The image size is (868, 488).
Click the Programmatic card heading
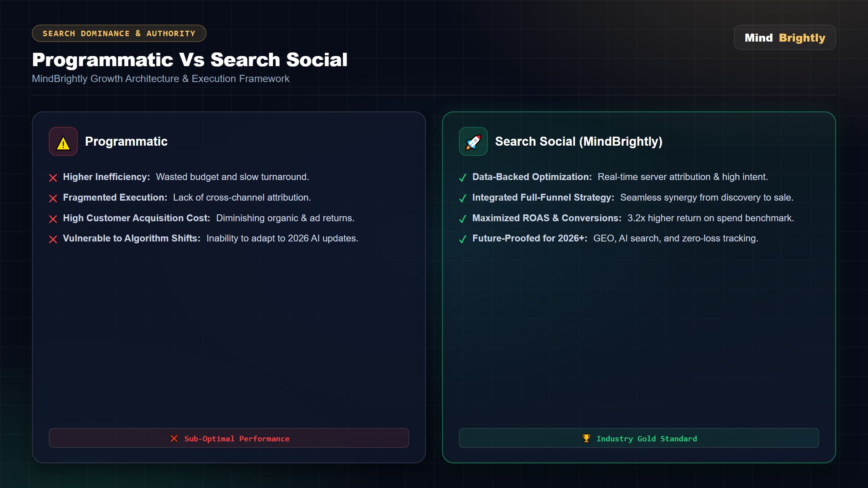[126, 141]
